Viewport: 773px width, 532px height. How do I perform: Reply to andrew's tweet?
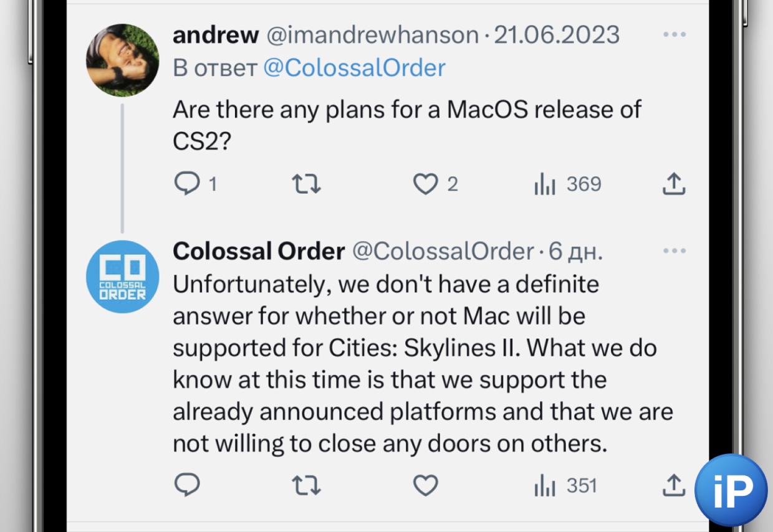point(187,184)
